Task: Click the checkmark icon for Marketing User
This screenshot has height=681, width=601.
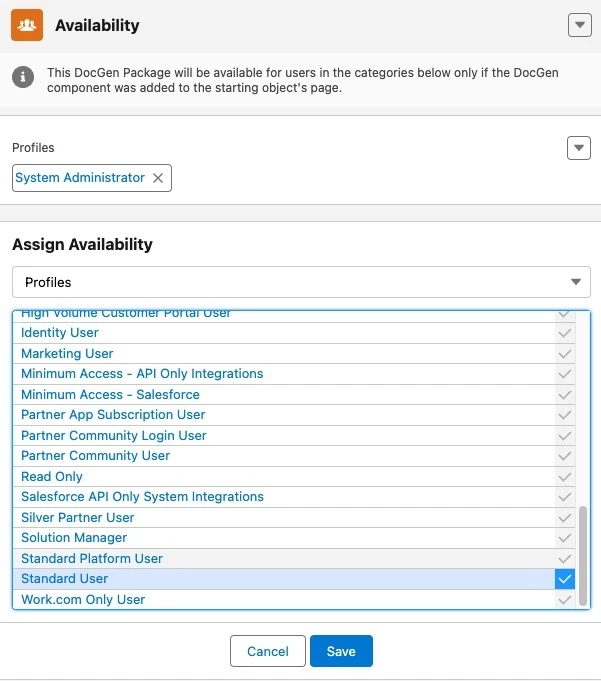Action: [565, 354]
